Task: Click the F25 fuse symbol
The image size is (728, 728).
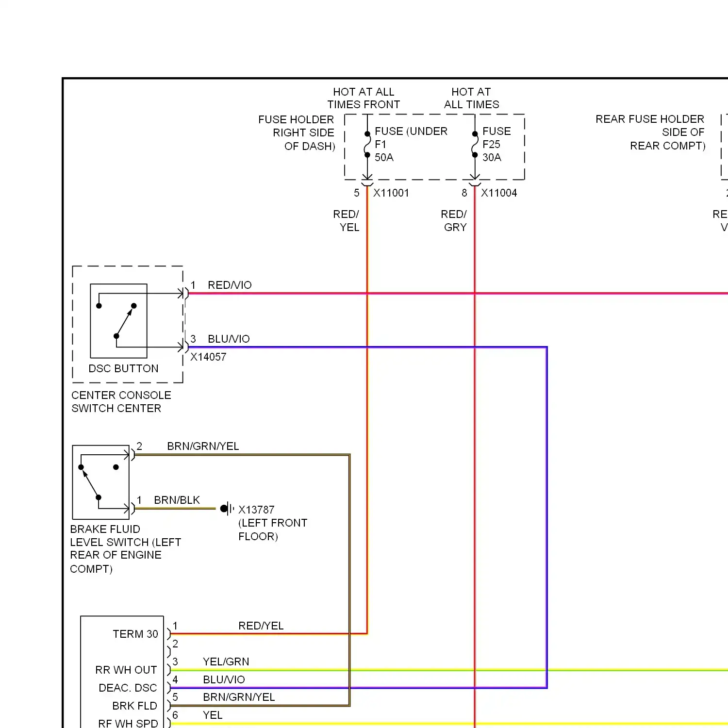Action: (x=475, y=145)
